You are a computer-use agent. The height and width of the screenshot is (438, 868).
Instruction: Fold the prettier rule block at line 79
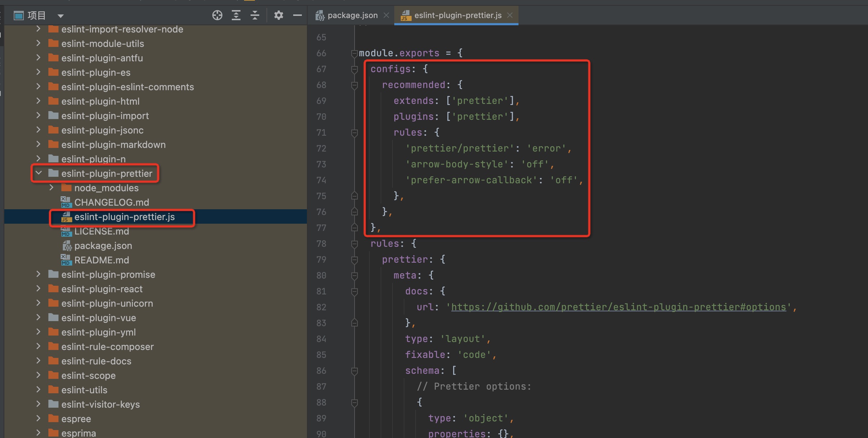[x=355, y=260]
